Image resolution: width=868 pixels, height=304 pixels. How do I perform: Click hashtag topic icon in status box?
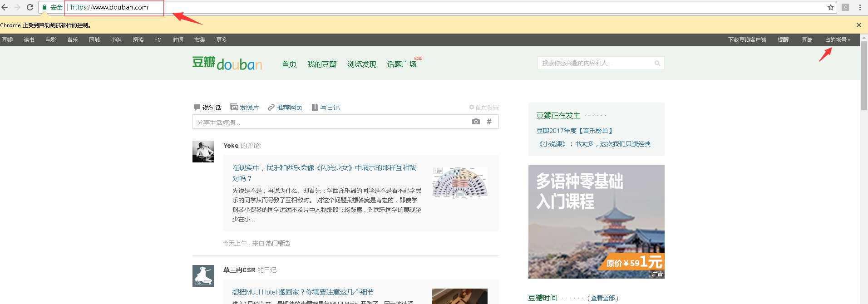(x=489, y=122)
